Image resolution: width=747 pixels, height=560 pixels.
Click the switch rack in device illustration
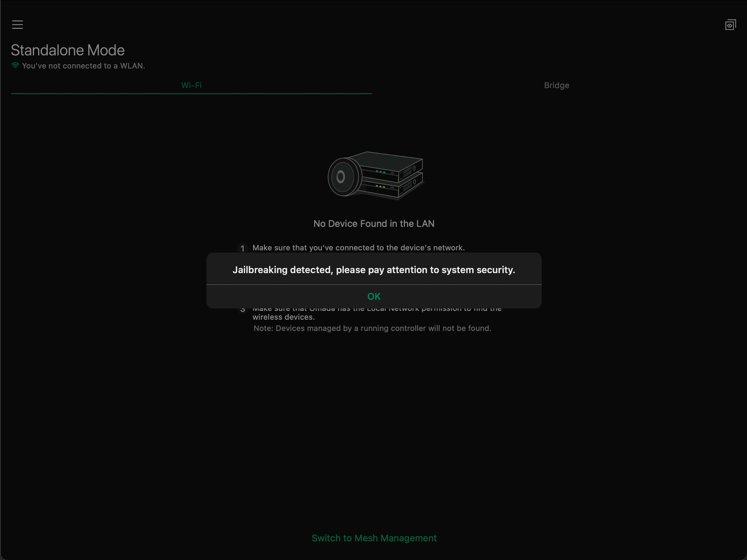[x=391, y=174]
